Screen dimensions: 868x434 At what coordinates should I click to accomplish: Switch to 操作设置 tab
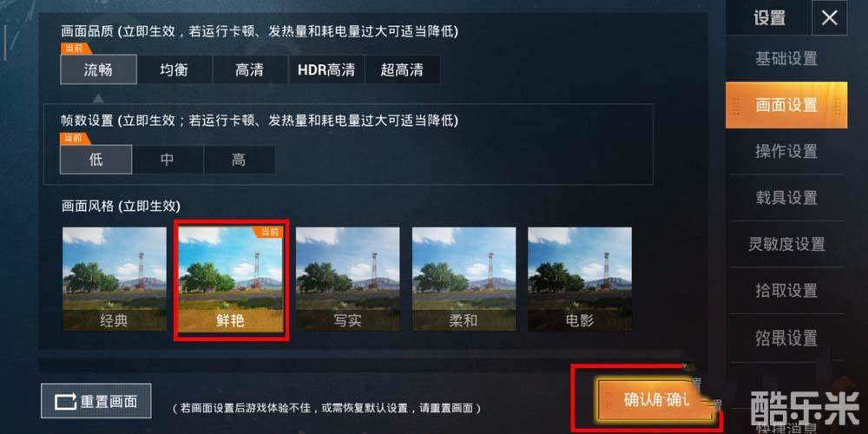pos(786,151)
